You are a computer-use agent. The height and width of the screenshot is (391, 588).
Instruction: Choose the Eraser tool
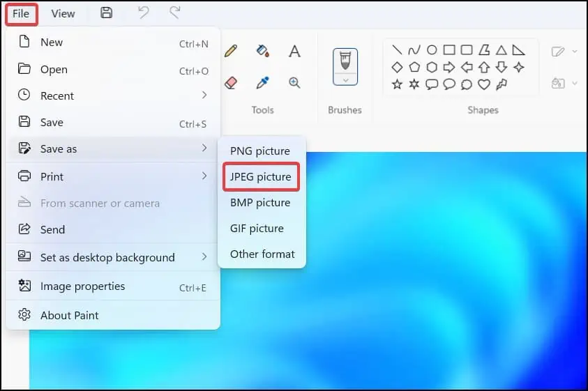coord(231,83)
